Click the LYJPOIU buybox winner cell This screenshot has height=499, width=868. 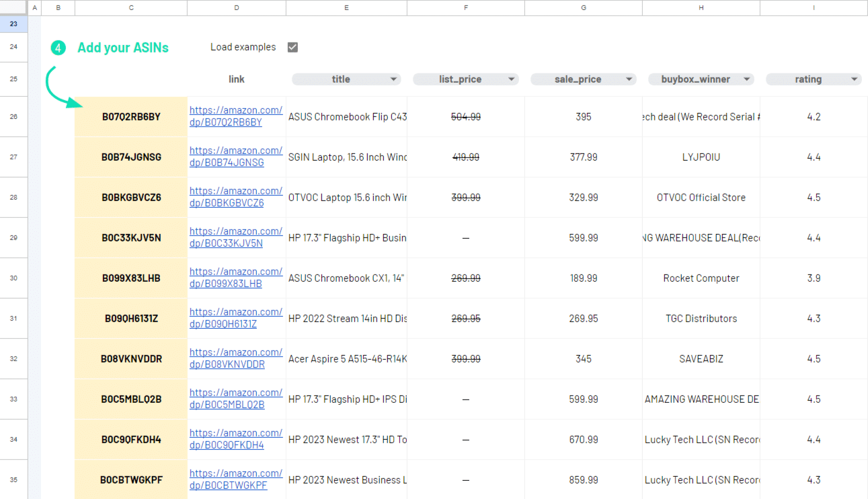point(701,157)
